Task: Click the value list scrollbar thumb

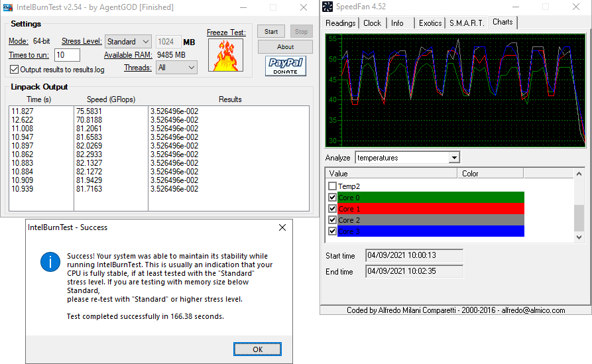Action: point(579,218)
